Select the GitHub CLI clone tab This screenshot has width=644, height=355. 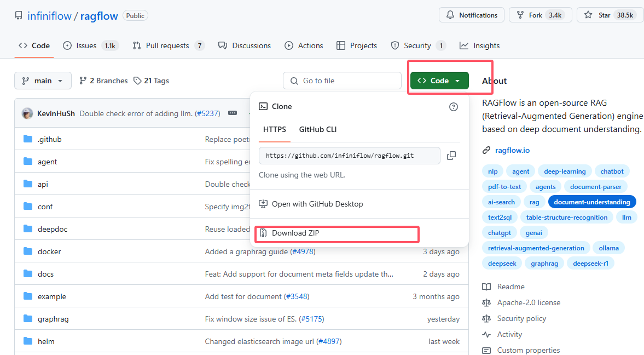tap(318, 129)
